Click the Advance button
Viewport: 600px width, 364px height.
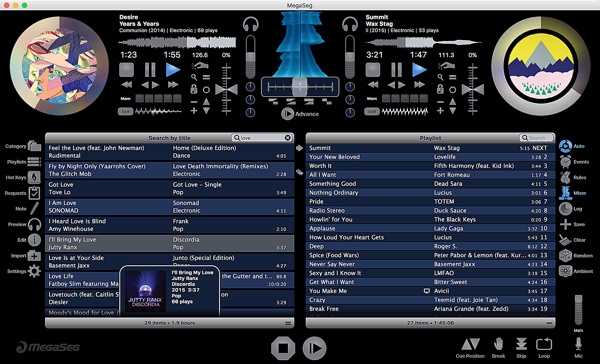pos(300,114)
